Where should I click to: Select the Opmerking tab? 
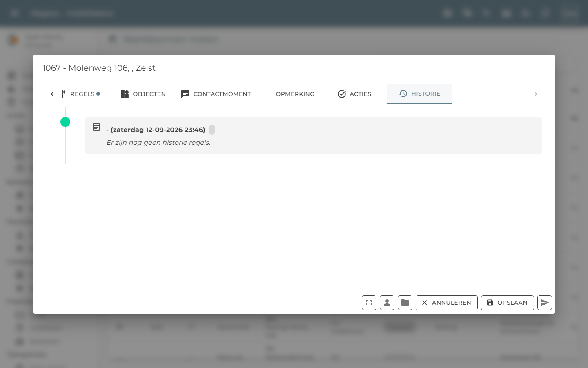coord(289,94)
